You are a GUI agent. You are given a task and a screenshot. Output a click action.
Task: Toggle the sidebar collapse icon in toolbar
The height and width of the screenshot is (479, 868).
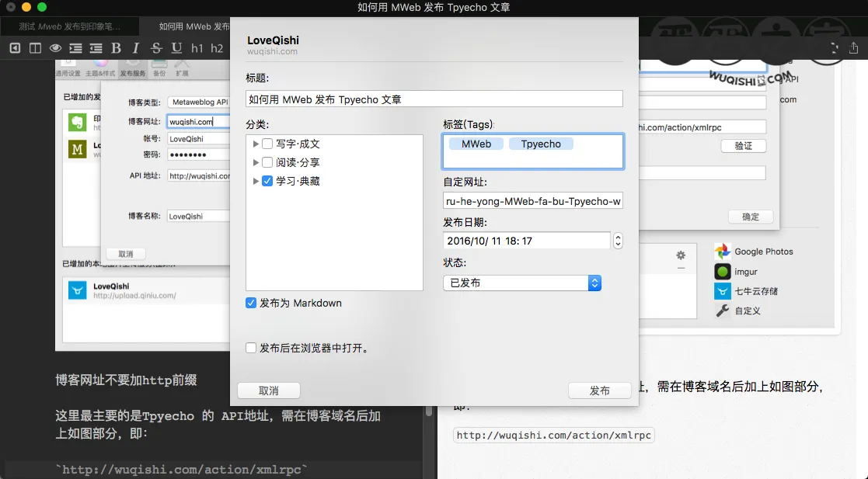click(15, 48)
